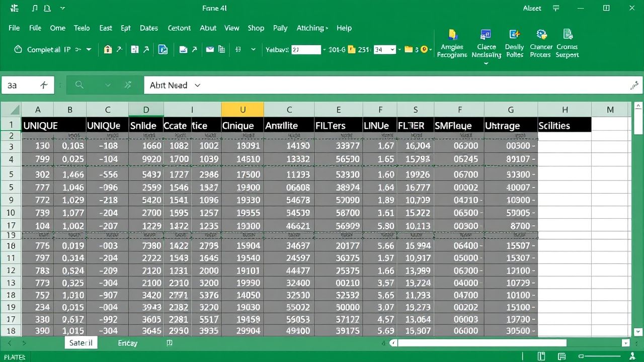Screen dimensions: 644x362
Task: Select column D header
Action: [x=146, y=110]
